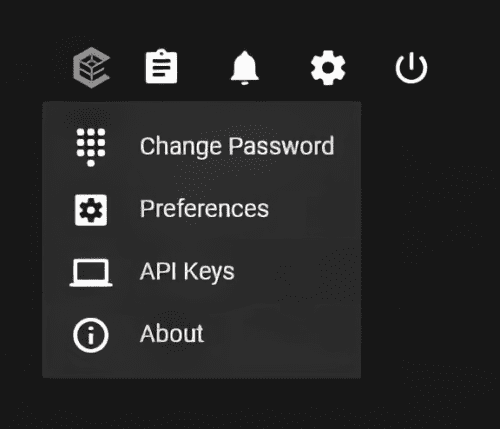Image resolution: width=500 pixels, height=429 pixels.
Task: Click the settings gear icon in top bar
Action: pyautogui.click(x=328, y=68)
